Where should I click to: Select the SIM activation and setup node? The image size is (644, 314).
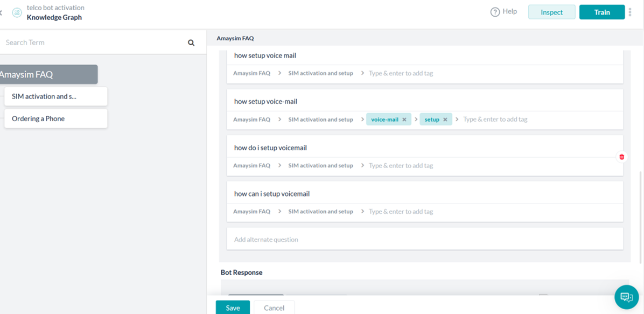coord(56,96)
